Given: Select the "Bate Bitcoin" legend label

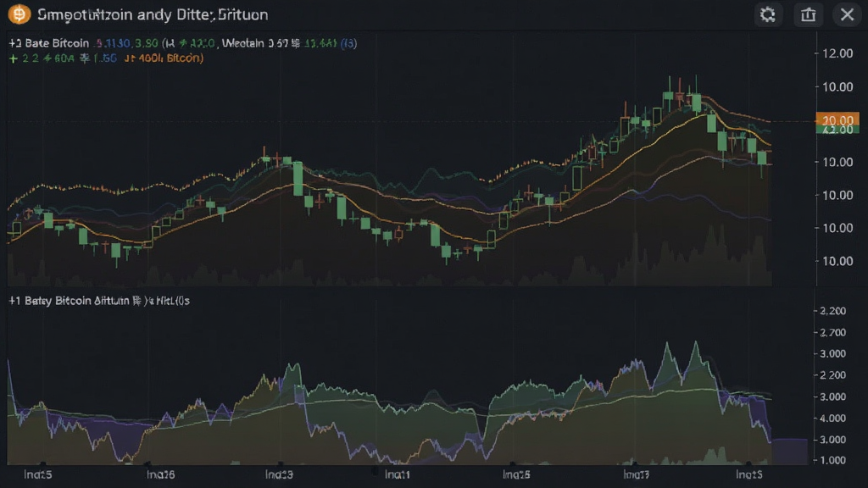Looking at the screenshot, I should (x=57, y=43).
